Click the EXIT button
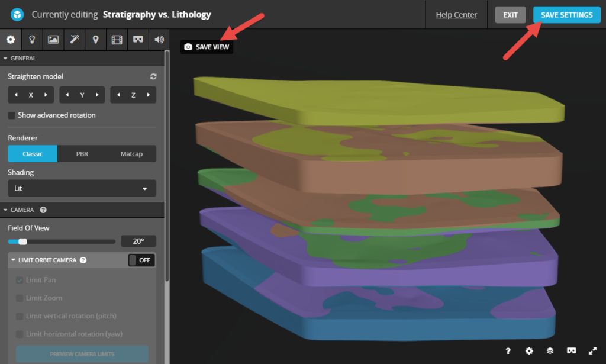 (x=510, y=15)
